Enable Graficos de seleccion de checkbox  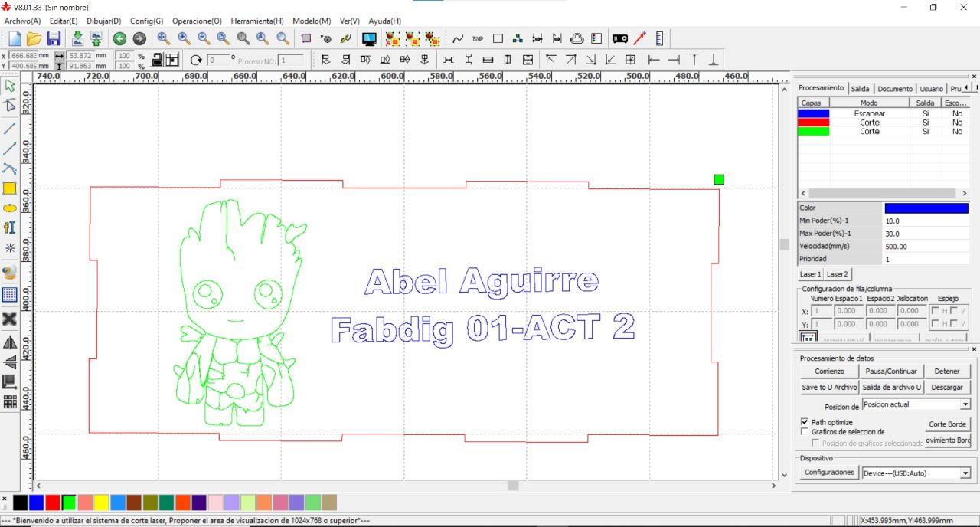point(805,431)
